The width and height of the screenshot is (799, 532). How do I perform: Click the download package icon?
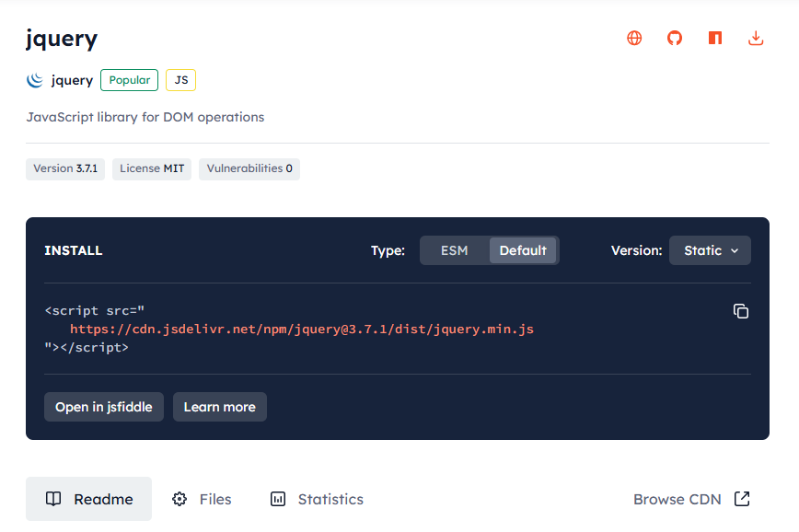pos(756,38)
